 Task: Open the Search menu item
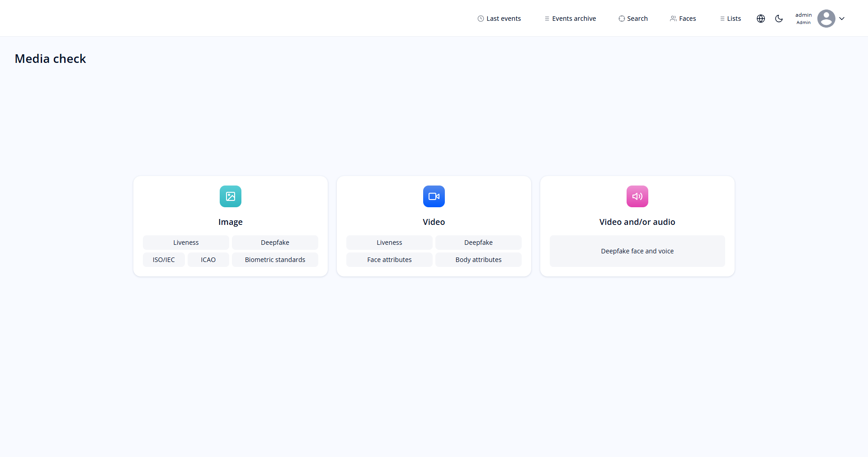[x=633, y=19]
